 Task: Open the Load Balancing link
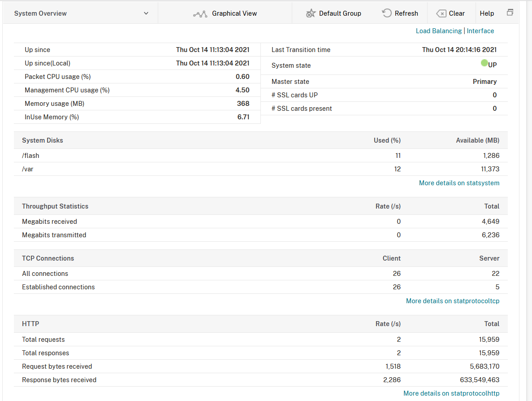[438, 31]
